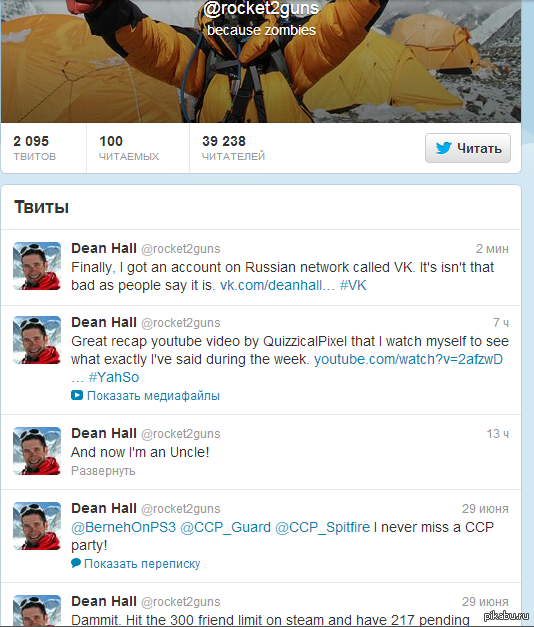Open the 2 мин timestamp of first tweet
534x627 pixels.
(x=492, y=249)
